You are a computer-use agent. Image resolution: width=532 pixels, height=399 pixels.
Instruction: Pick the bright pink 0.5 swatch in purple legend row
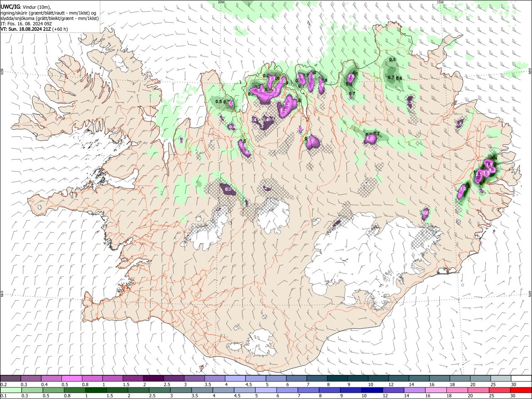(x=72, y=378)
